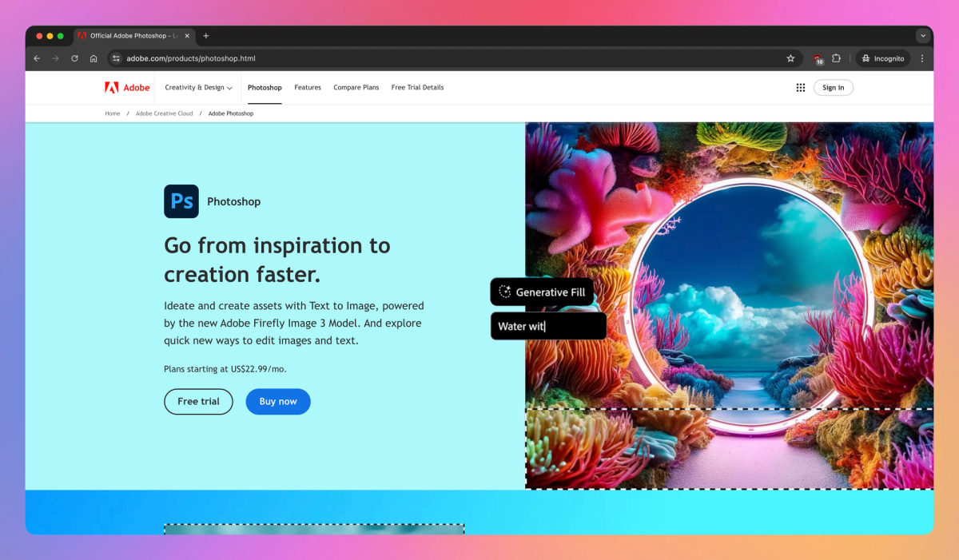Click the Generative Fill text input field
The height and width of the screenshot is (560, 959).
[x=548, y=325]
